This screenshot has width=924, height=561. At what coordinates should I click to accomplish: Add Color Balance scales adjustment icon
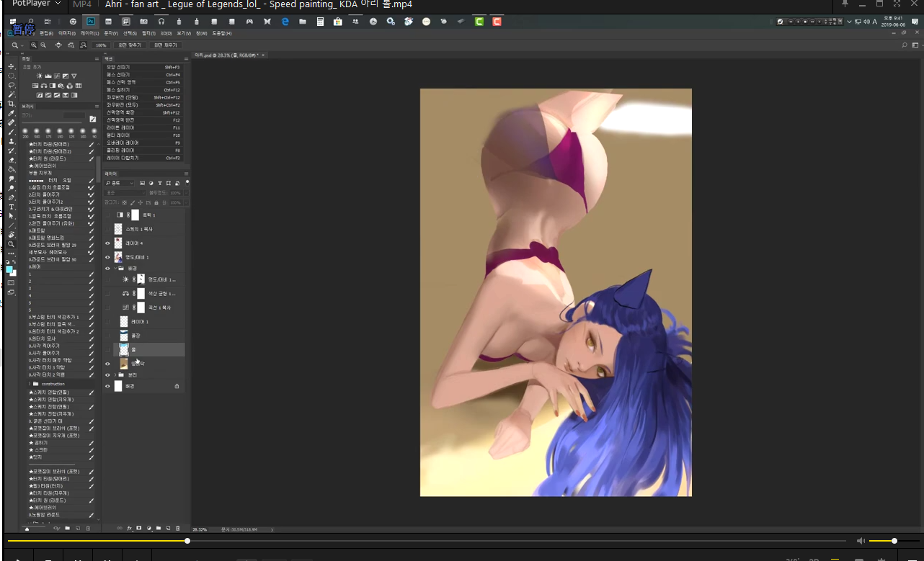point(44,86)
